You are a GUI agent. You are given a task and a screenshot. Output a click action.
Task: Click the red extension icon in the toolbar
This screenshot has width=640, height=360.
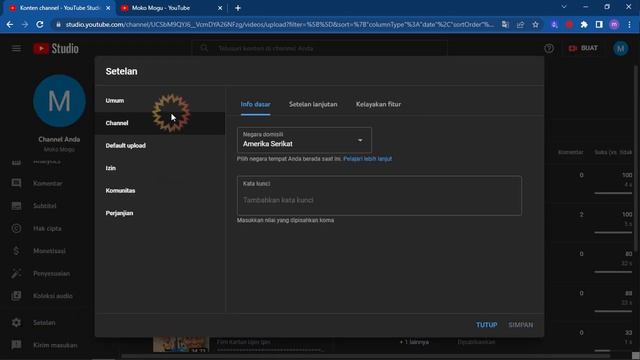click(x=569, y=24)
